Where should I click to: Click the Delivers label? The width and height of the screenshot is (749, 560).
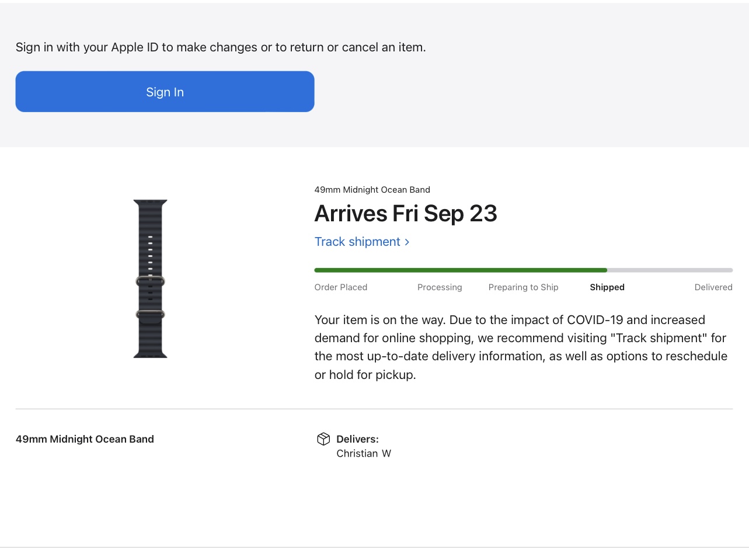click(357, 439)
